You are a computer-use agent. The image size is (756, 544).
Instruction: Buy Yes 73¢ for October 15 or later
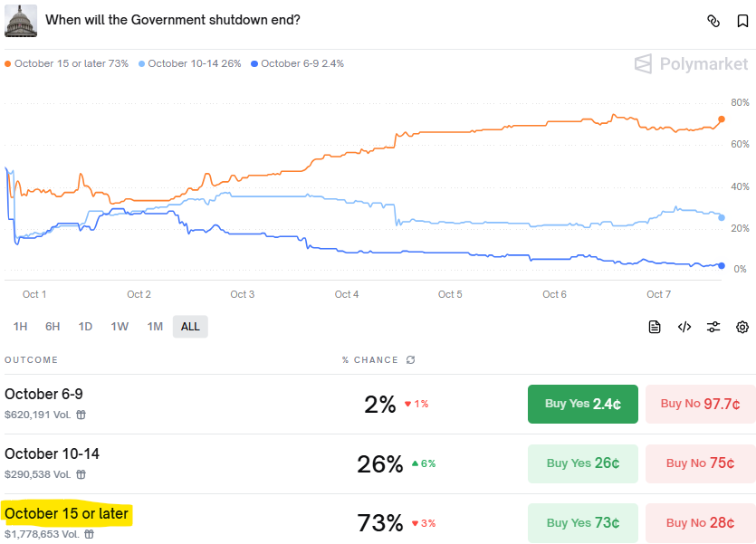click(x=583, y=523)
